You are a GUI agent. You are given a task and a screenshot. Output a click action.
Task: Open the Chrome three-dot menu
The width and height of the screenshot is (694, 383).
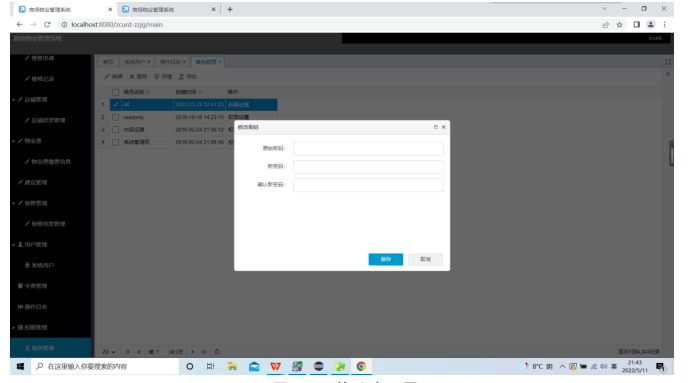coord(664,25)
